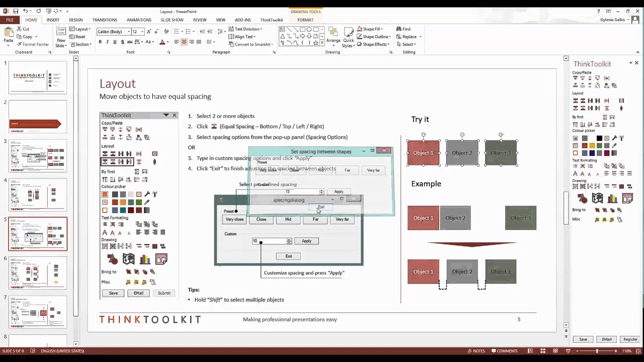The height and width of the screenshot is (362, 644).
Task: Toggle the Notes pane in status bar
Action: click(x=475, y=351)
